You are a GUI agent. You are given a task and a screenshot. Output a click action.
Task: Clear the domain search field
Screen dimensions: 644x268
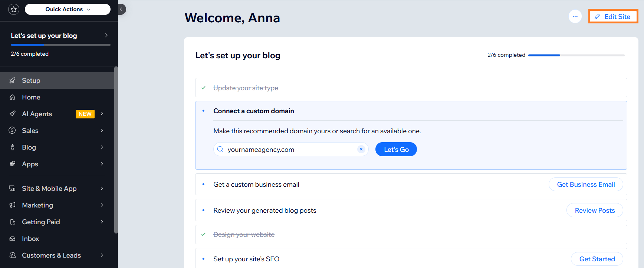pyautogui.click(x=361, y=149)
